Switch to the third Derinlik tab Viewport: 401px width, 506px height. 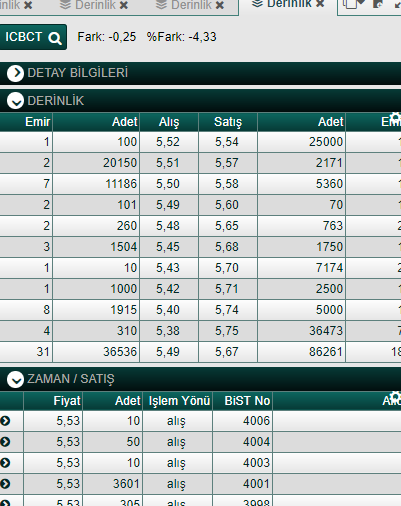[x=185, y=5]
